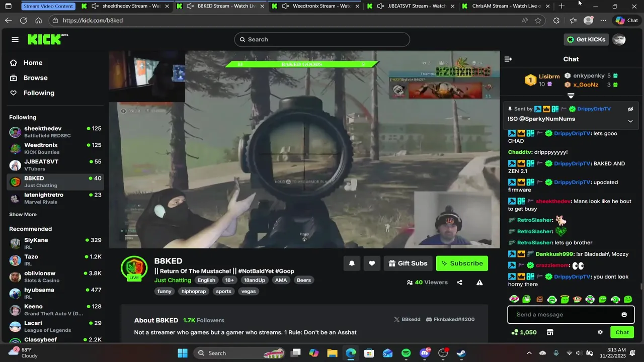Click the Subscribe button
The width and height of the screenshot is (644, 362).
coord(462,263)
